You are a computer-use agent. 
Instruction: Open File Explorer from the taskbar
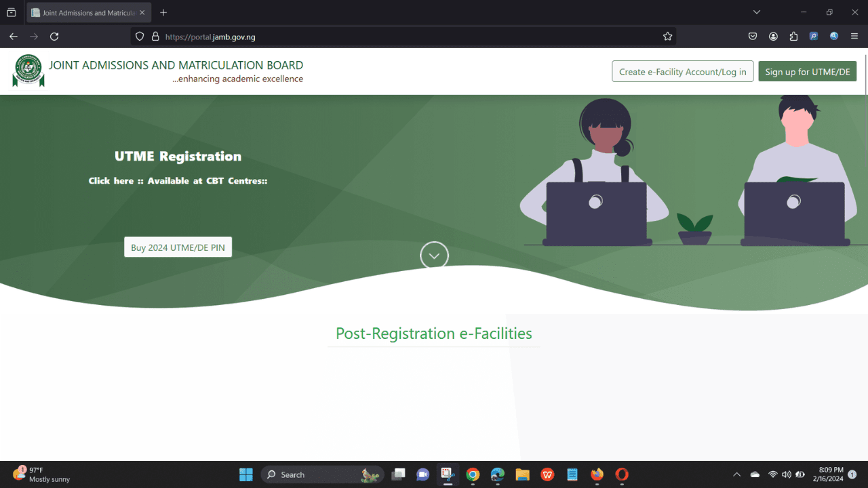(522, 474)
